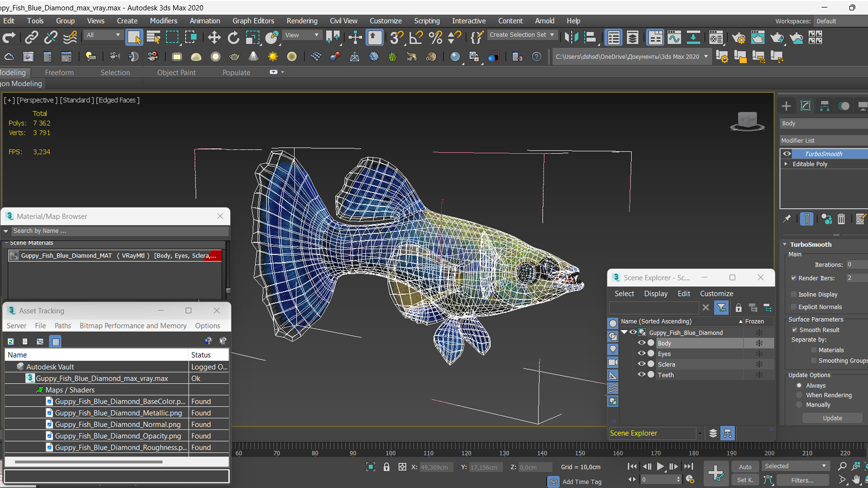
Task: Click Show end result toggle icon
Action: 807,219
